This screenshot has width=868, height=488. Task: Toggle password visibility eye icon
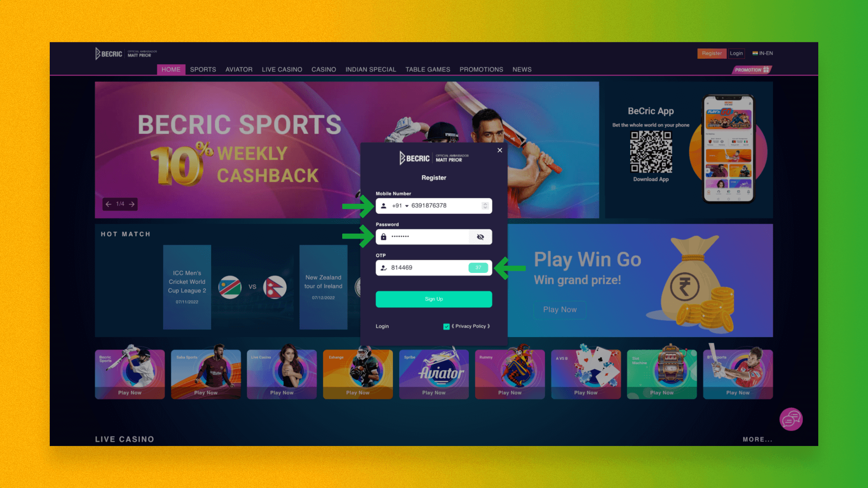[481, 237]
